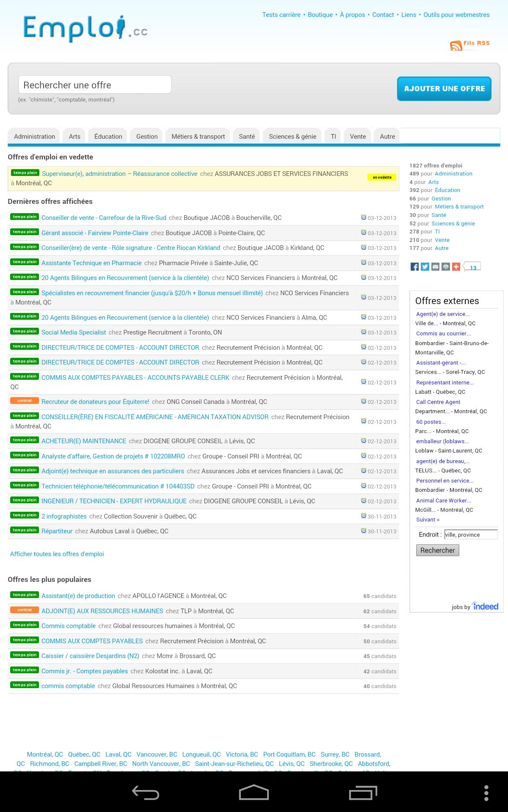This screenshot has width=508, height=812.
Task: Open the three-dot overflow menu
Action: (x=486, y=792)
